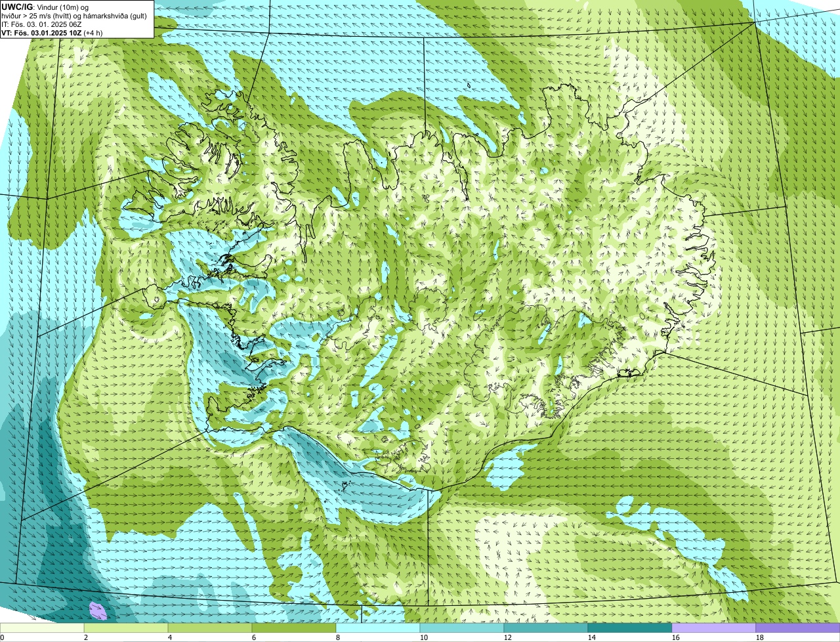Click the '10' scale label

click(x=424, y=637)
